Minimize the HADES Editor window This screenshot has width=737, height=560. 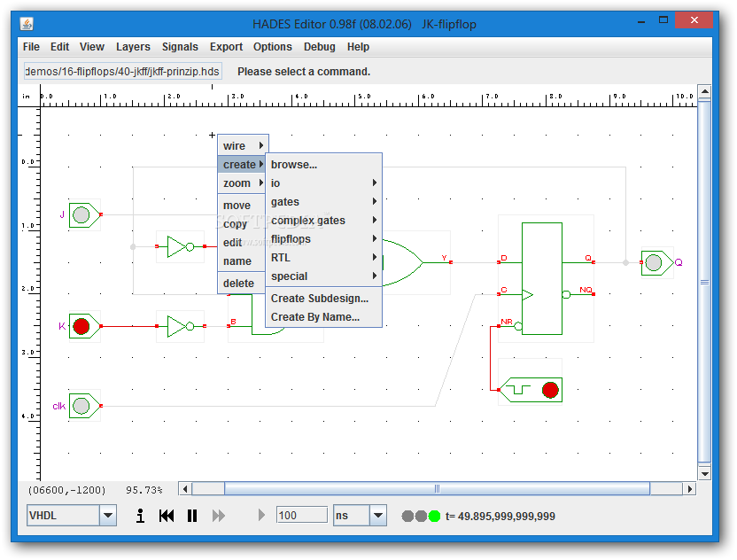(641, 20)
